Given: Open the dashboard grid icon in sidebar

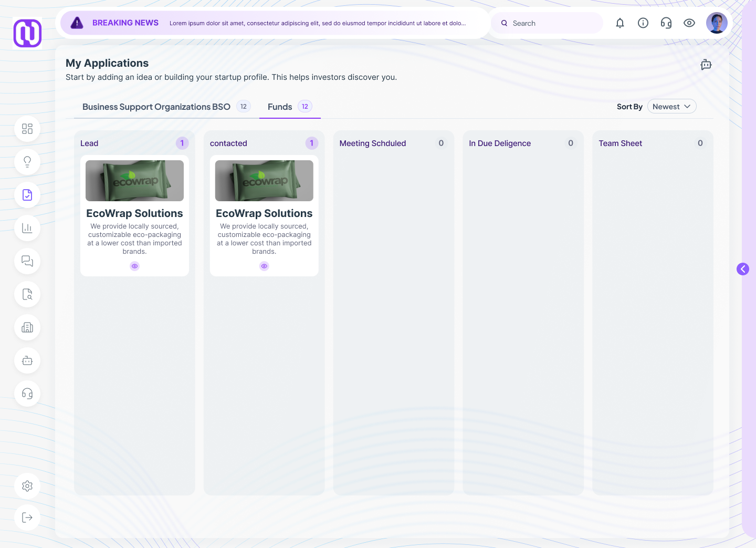Looking at the screenshot, I should point(27,129).
